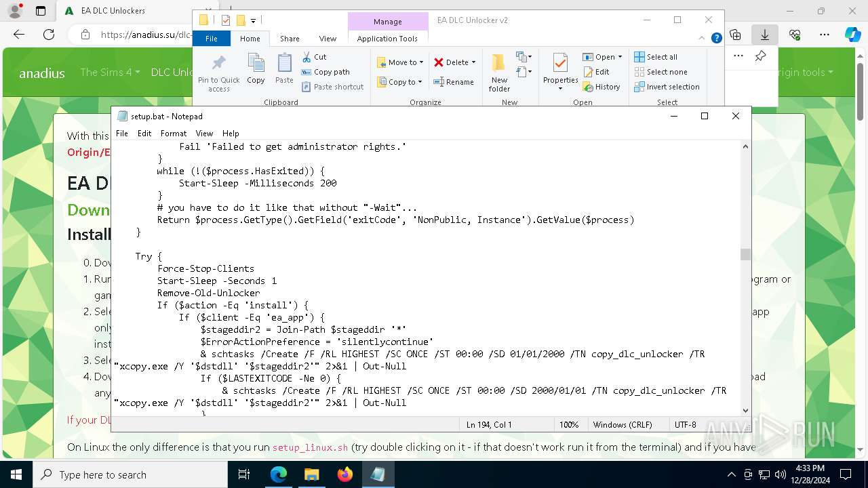The image size is (868, 488).
Task: Click browser refresh button
Action: coord(49,35)
